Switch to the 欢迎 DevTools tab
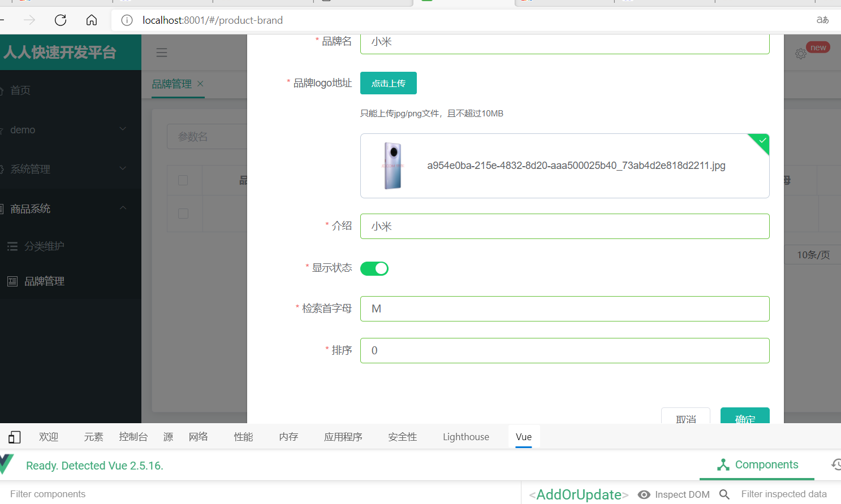This screenshot has width=841, height=504. click(x=49, y=437)
